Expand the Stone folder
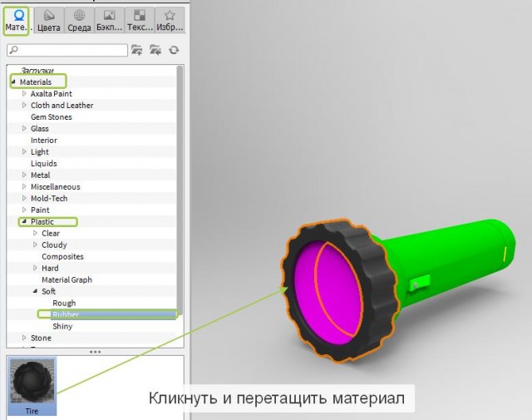The height and width of the screenshot is (420, 532). (24, 338)
